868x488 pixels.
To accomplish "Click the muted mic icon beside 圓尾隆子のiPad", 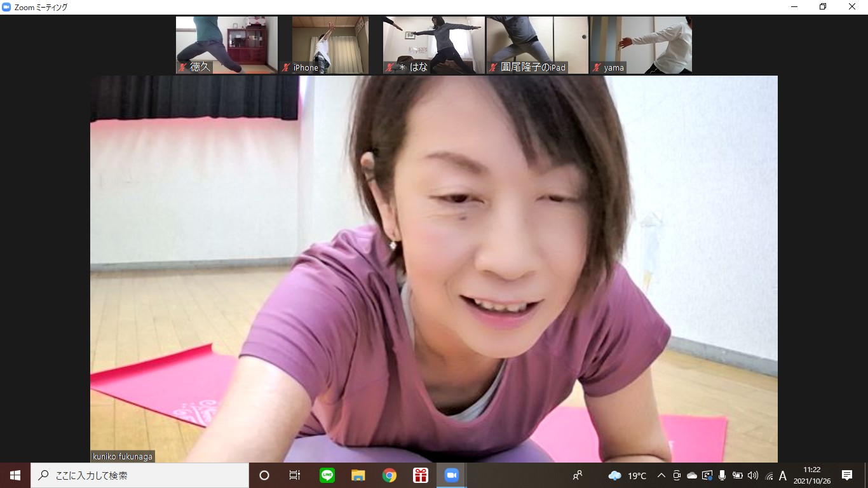I will coord(494,67).
